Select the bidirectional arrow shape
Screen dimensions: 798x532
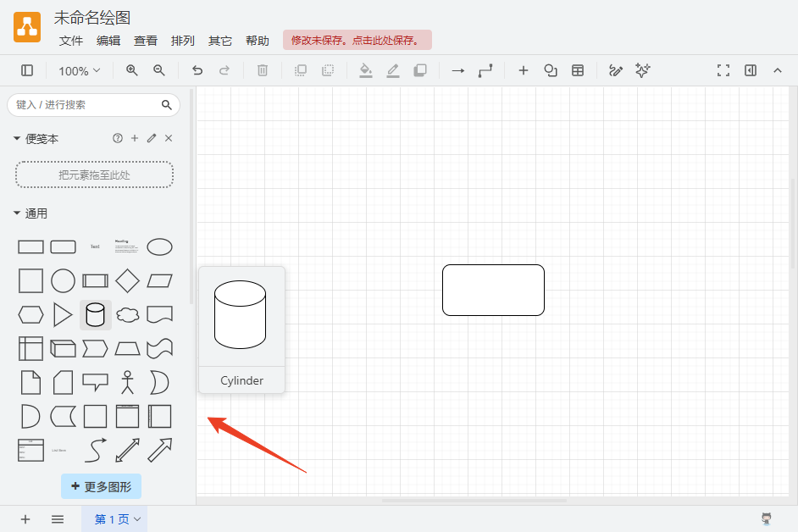[127, 450]
